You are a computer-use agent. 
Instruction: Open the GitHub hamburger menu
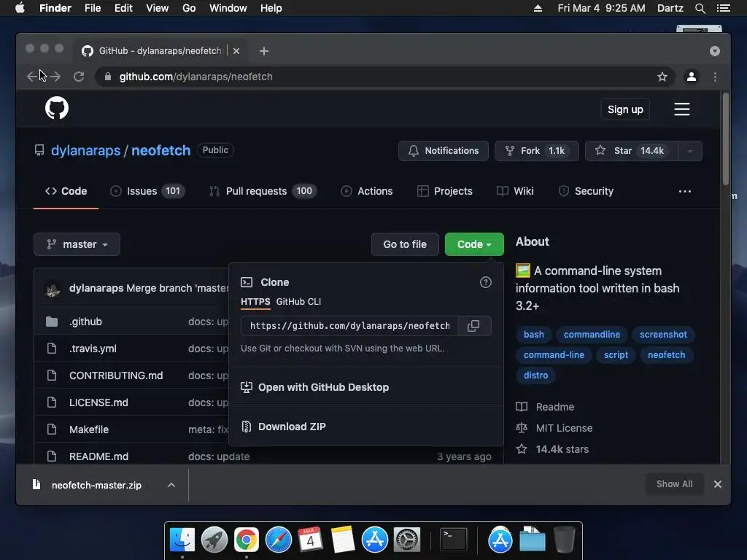pyautogui.click(x=682, y=109)
